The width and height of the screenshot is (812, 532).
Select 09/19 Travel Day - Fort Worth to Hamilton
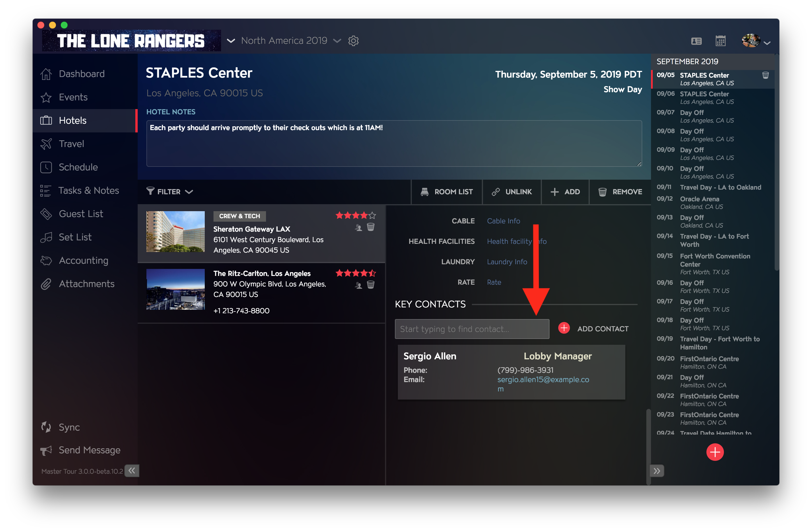tap(713, 343)
